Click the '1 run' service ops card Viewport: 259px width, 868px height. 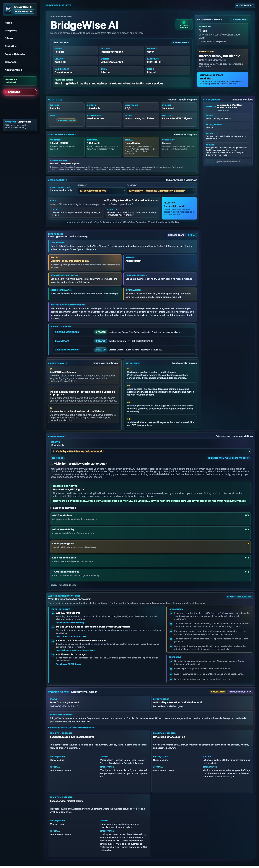223,34
